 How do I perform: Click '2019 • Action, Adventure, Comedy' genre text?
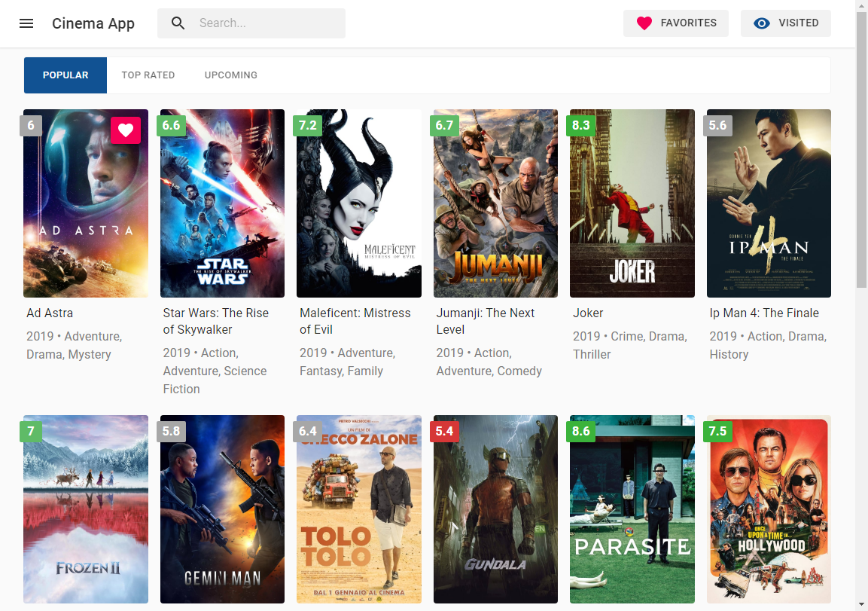pos(489,362)
